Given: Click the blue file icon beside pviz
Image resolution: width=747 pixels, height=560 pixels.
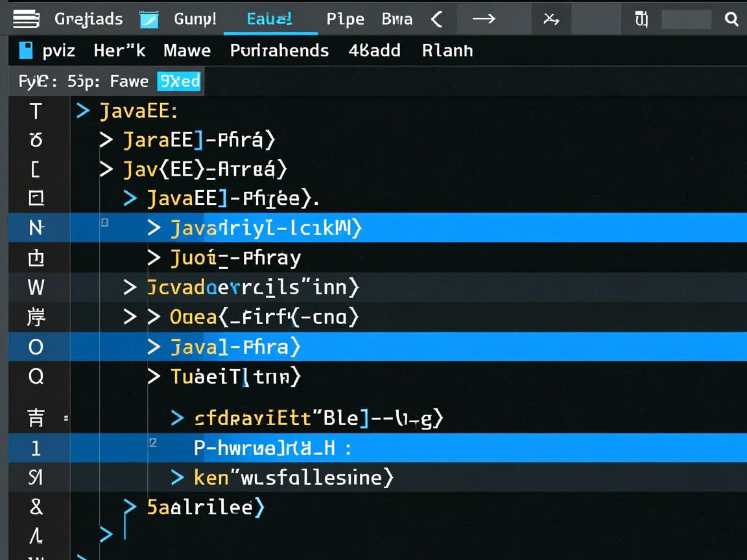Looking at the screenshot, I should 26,51.
